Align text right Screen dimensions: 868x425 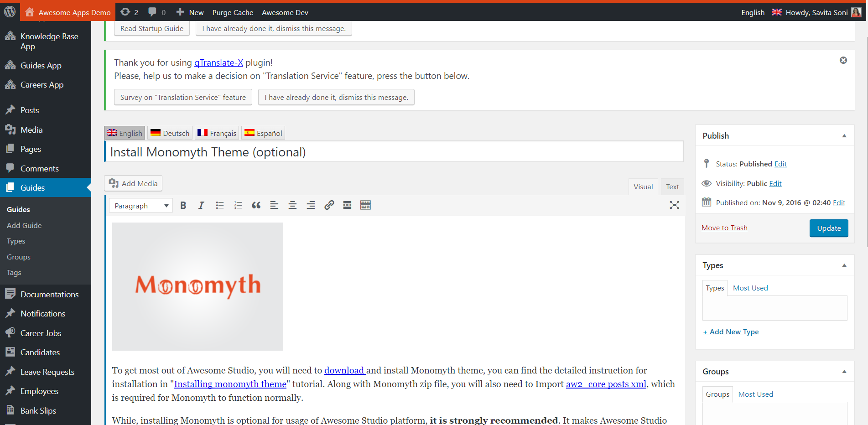coord(311,205)
